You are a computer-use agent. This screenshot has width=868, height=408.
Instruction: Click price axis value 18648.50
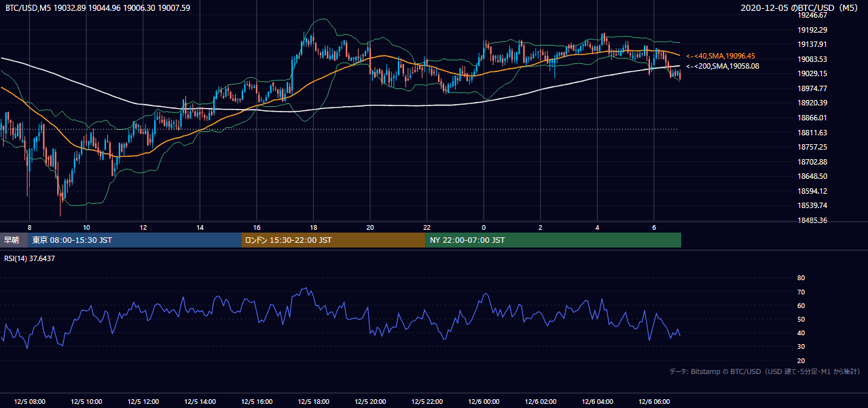[812, 176]
